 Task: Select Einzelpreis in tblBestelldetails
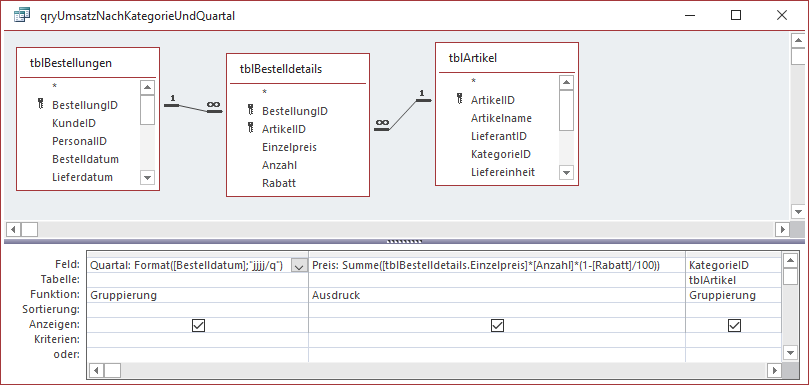tap(289, 147)
